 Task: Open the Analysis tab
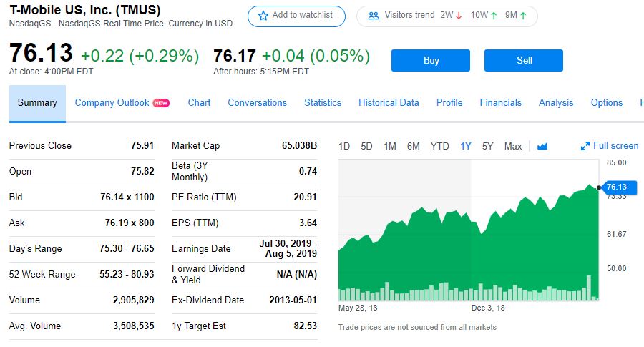[556, 102]
